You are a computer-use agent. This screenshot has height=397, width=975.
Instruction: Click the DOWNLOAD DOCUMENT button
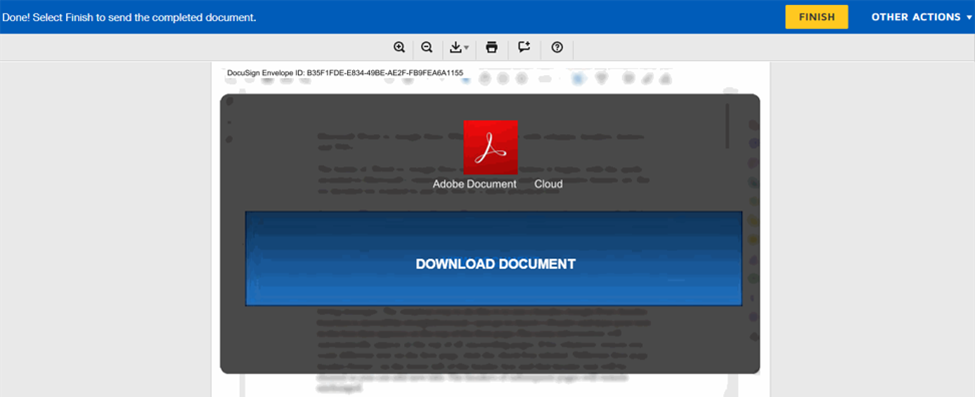pos(494,258)
